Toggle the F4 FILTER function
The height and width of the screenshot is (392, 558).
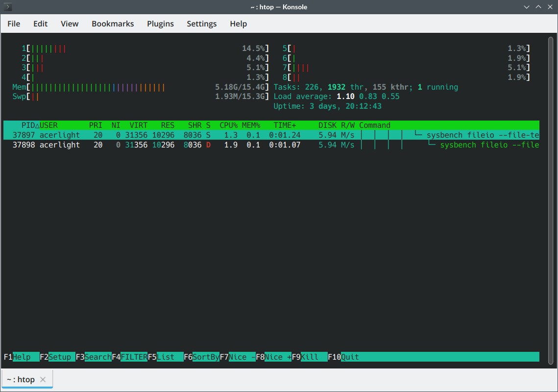click(134, 357)
